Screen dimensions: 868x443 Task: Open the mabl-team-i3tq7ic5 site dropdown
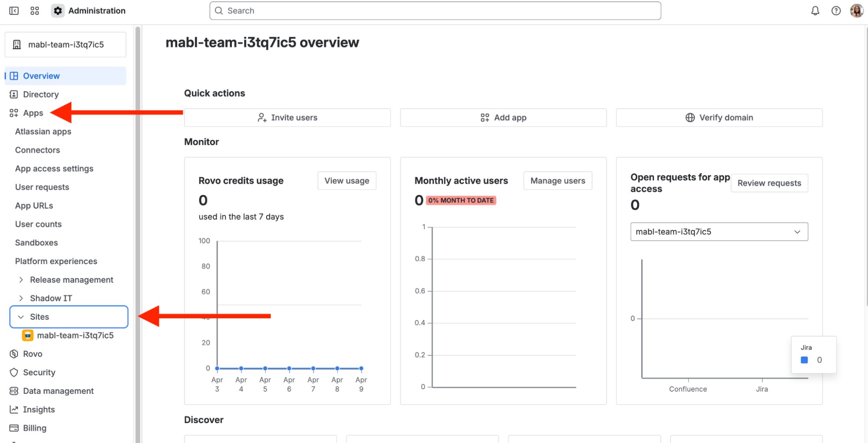click(719, 232)
